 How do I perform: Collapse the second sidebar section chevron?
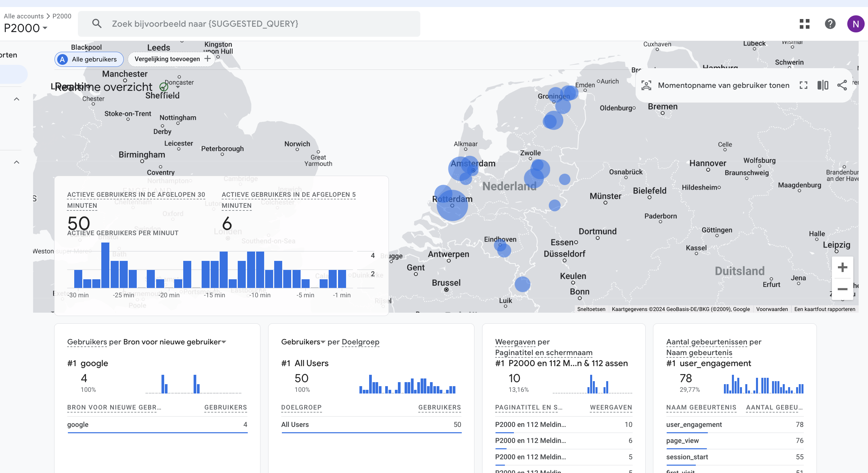coord(16,162)
